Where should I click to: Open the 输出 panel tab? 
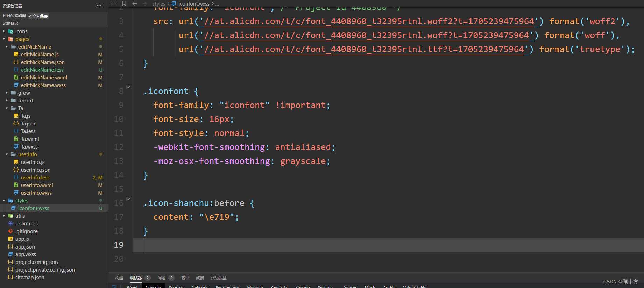click(185, 278)
